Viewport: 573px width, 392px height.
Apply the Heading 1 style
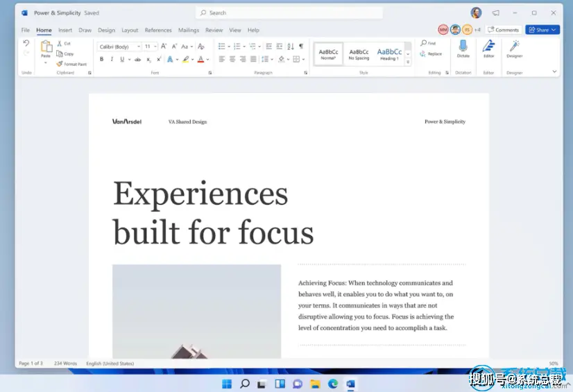point(389,54)
